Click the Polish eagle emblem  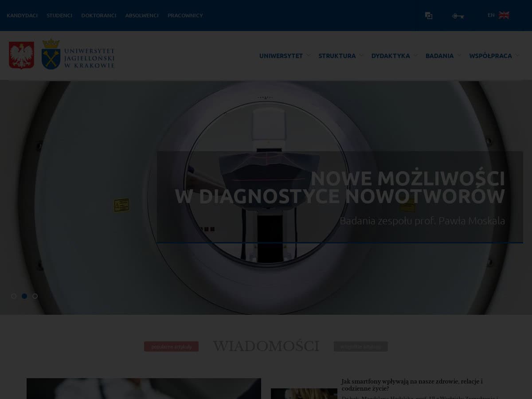[21, 55]
